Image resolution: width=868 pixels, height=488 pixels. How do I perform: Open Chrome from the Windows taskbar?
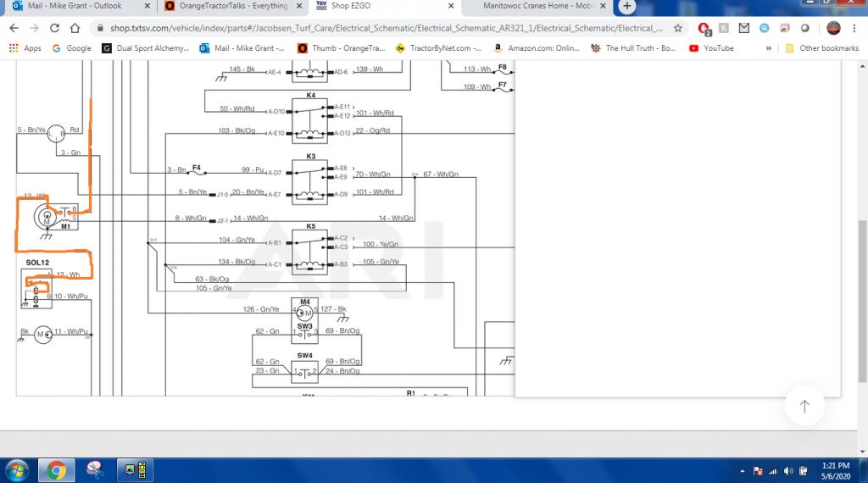click(x=56, y=470)
